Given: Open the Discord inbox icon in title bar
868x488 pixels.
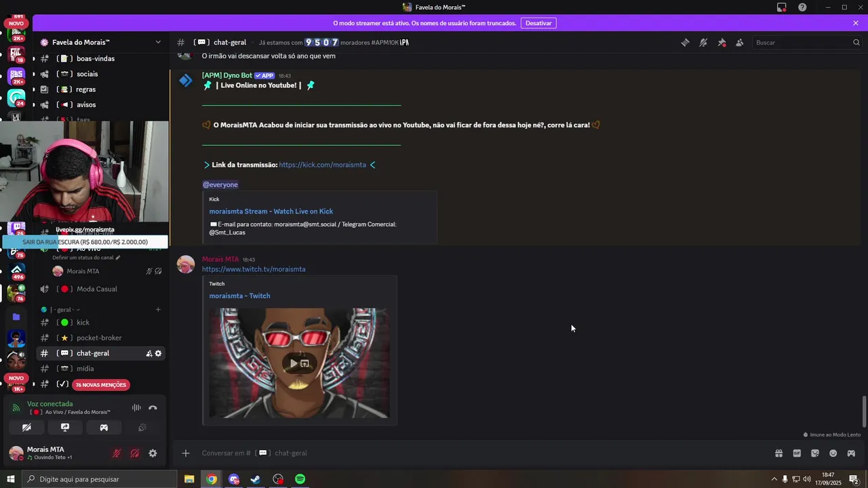Looking at the screenshot, I should 782,7.
